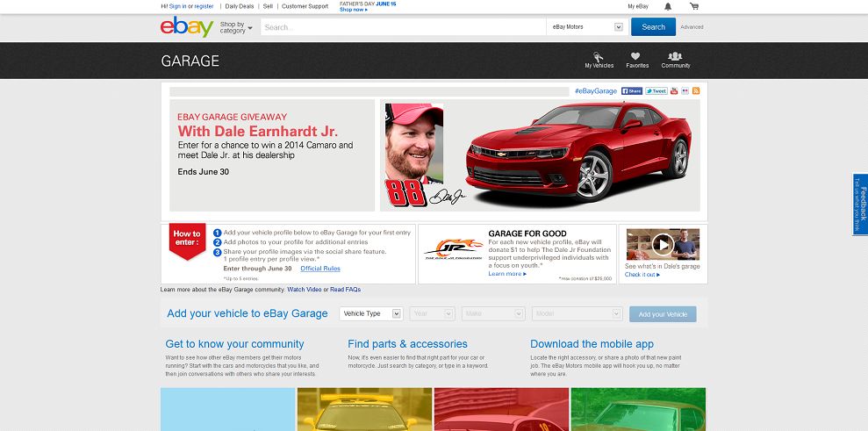Open the Feedback side tab
The height and width of the screenshot is (431, 868).
(x=861, y=205)
